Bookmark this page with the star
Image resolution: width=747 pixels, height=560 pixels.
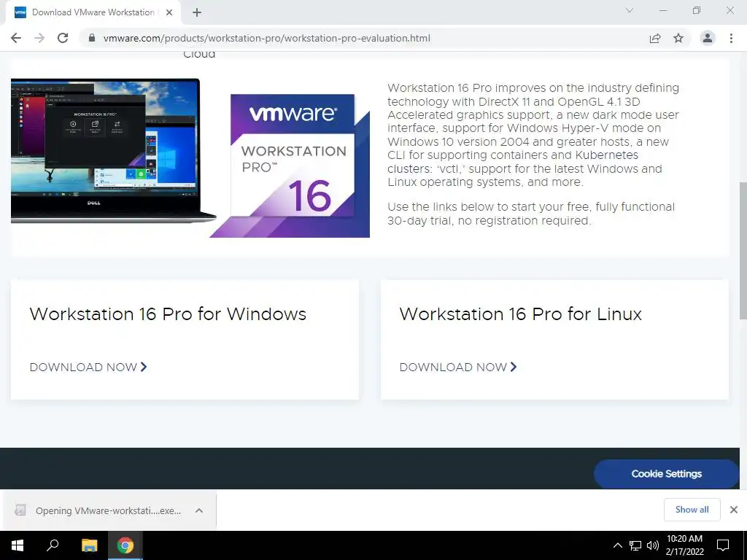(678, 38)
